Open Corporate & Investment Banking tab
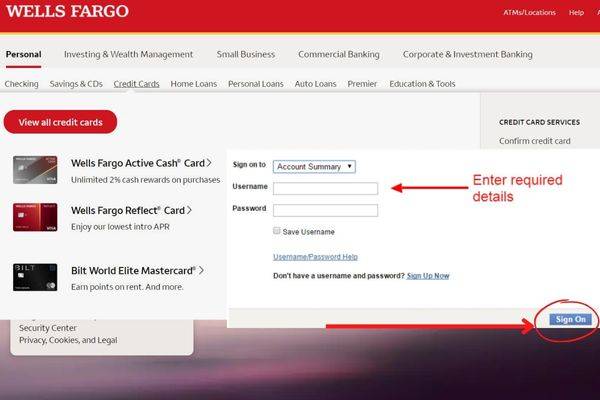The height and width of the screenshot is (400, 600). tap(468, 54)
